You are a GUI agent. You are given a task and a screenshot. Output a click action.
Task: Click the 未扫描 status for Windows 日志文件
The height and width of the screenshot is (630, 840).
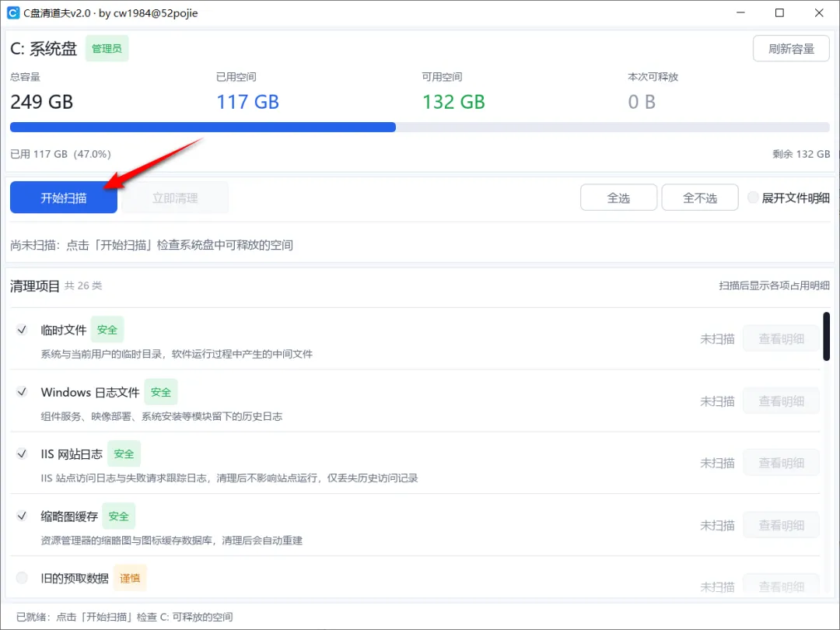click(x=717, y=401)
